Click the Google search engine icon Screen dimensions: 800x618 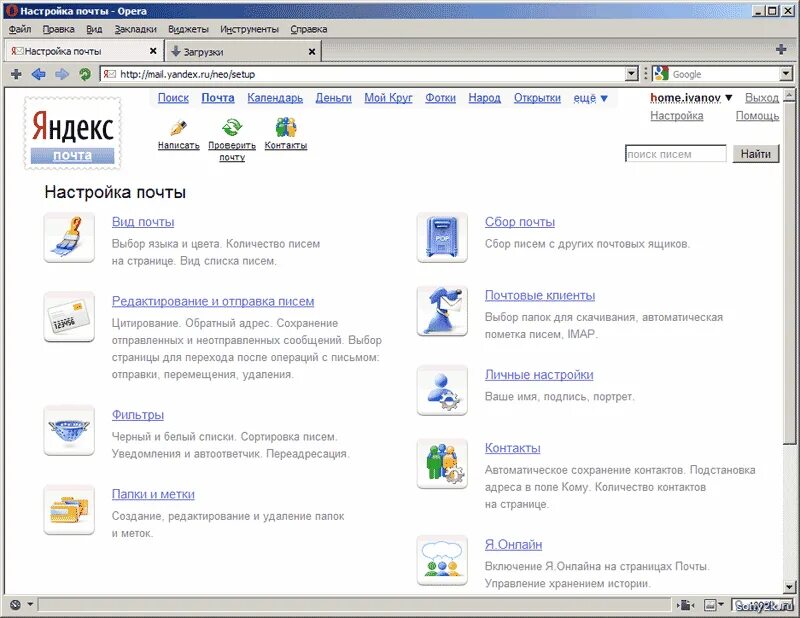(x=661, y=74)
